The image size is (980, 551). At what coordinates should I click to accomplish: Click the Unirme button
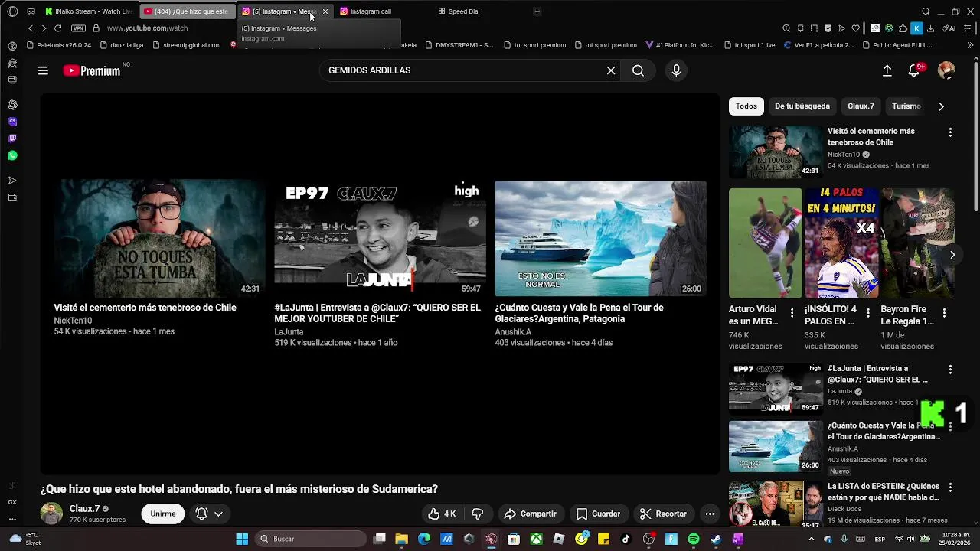(162, 514)
